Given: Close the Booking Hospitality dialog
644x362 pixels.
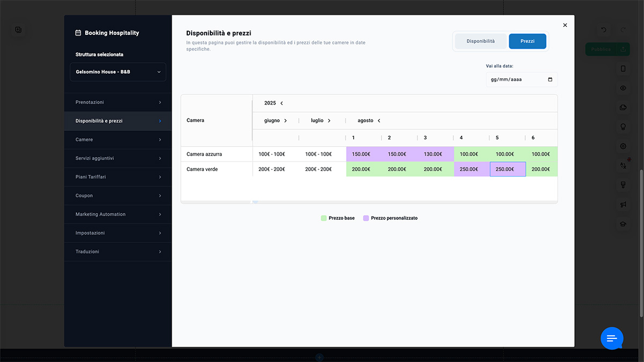Looking at the screenshot, I should [x=565, y=25].
